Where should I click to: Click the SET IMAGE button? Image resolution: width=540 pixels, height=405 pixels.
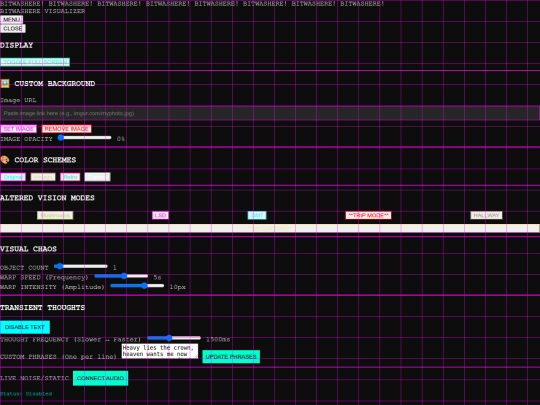tap(19, 129)
